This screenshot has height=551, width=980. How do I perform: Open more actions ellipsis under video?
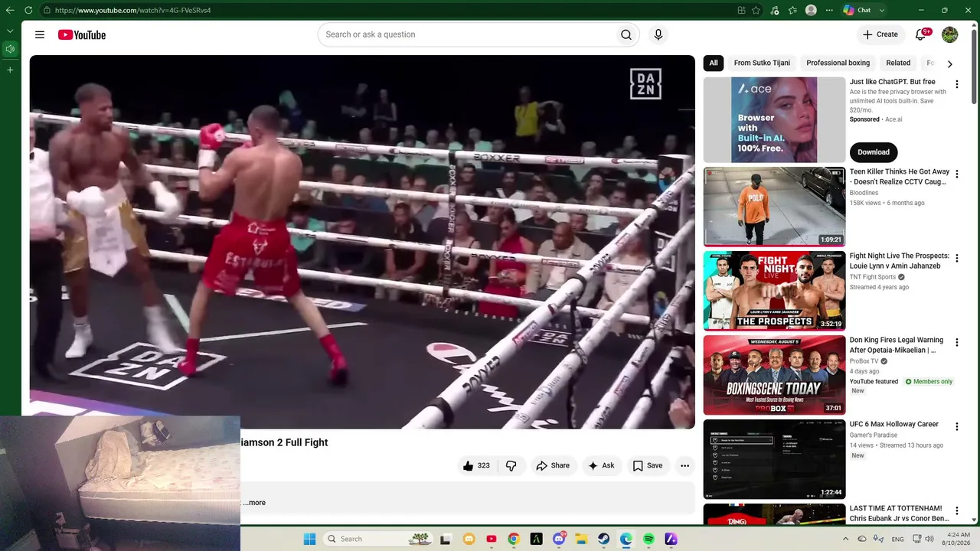pyautogui.click(x=684, y=465)
